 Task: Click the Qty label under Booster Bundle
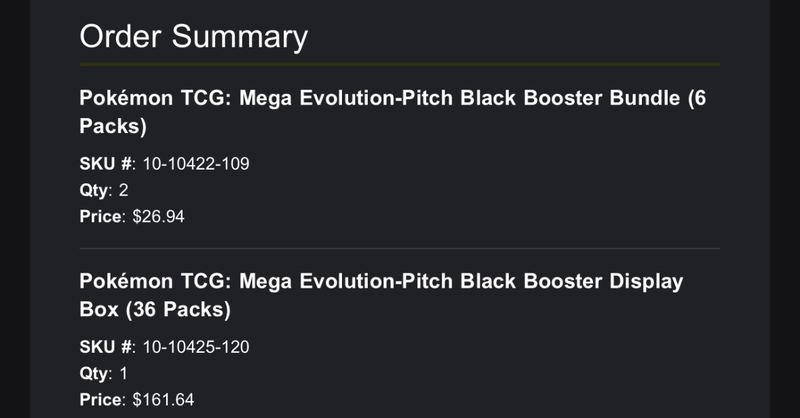point(94,191)
